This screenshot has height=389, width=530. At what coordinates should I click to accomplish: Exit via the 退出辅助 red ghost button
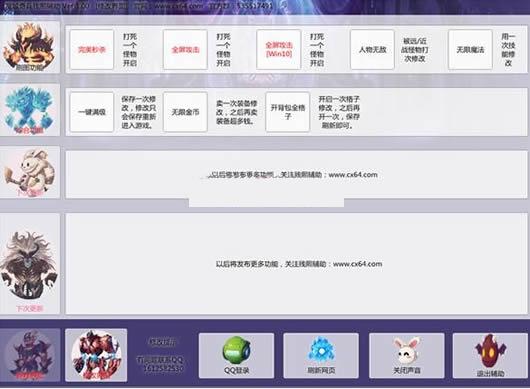pos(491,355)
